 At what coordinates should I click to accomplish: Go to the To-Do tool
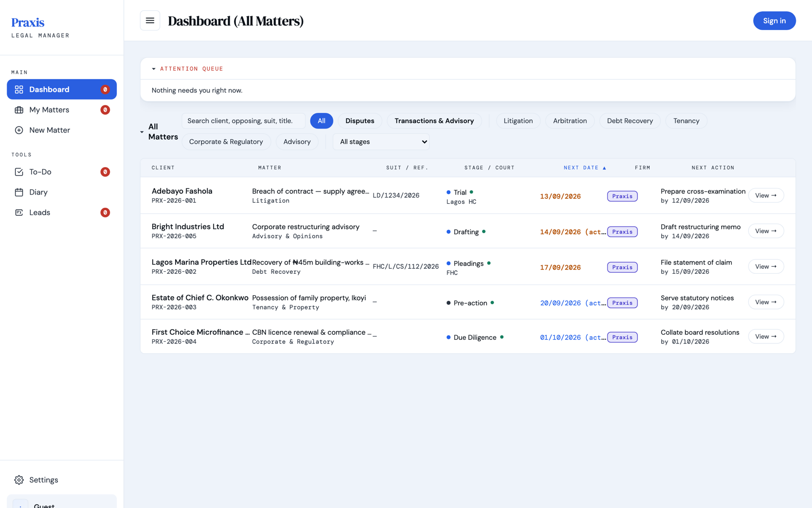[x=61, y=172]
